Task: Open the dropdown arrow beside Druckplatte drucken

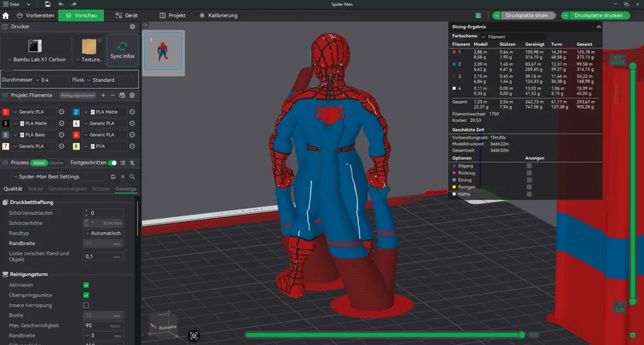Action: (x=565, y=15)
